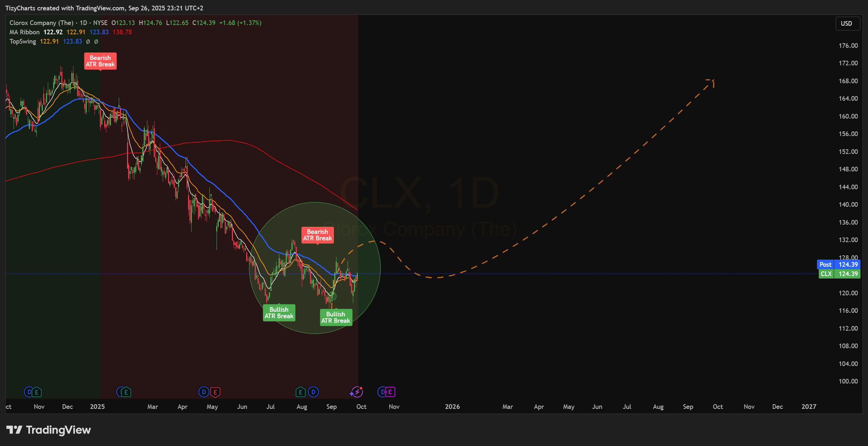Click the MA Ribbon indicator legend
The image size is (868, 446).
(x=24, y=32)
